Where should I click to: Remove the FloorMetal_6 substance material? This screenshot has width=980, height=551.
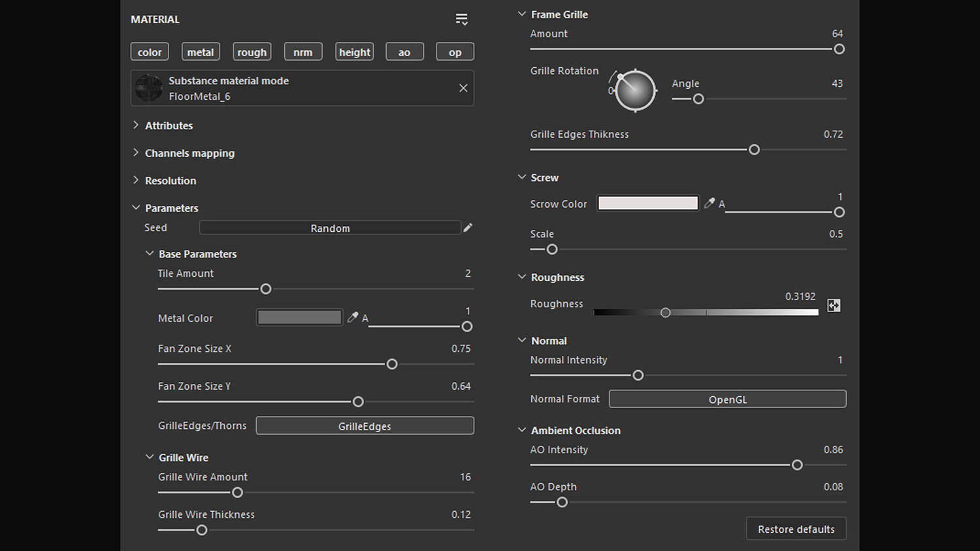463,88
